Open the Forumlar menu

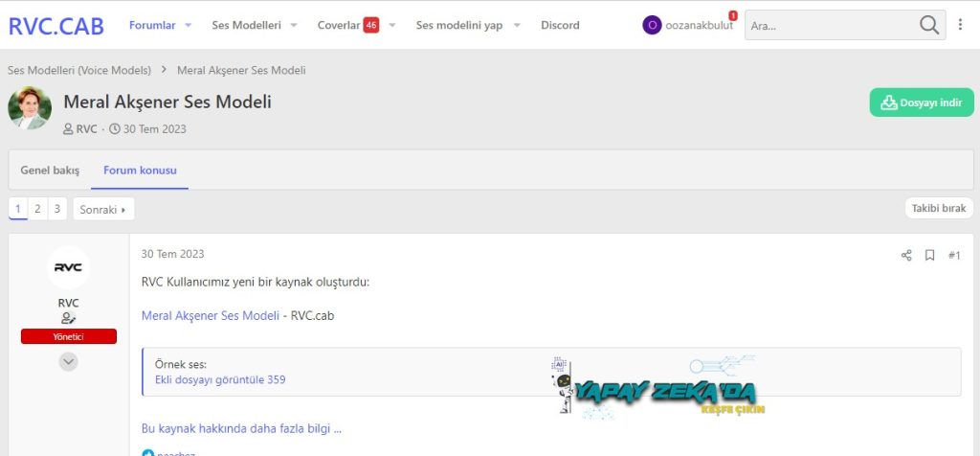(x=152, y=25)
